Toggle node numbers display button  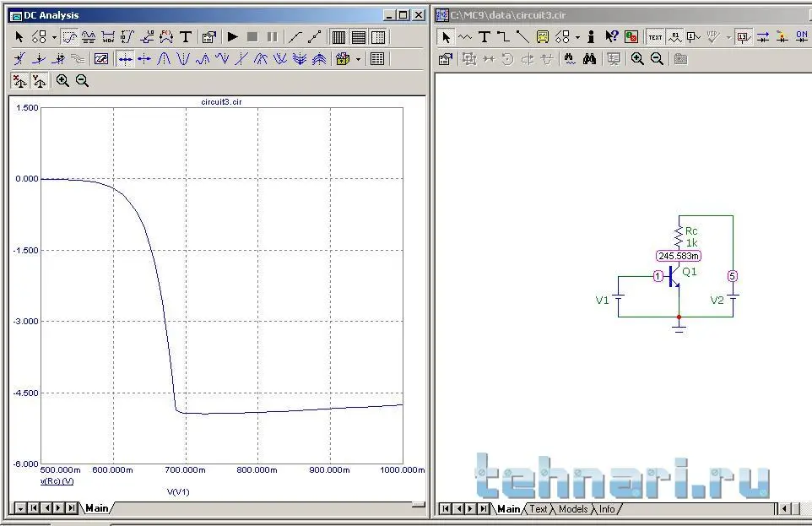693,37
